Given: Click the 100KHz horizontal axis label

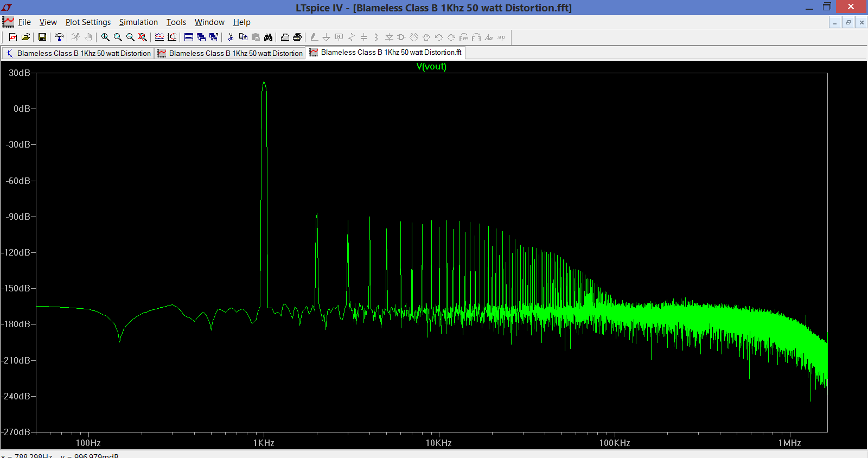Looking at the screenshot, I should (x=615, y=443).
